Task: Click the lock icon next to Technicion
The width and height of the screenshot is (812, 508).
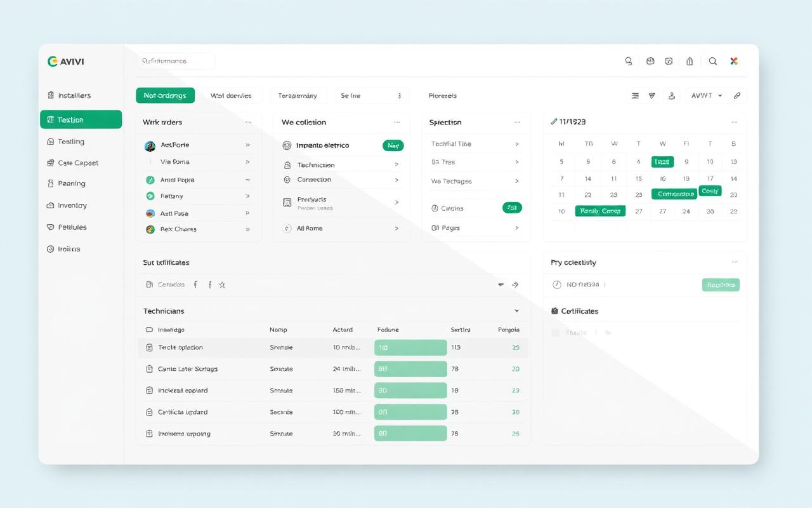Action: [x=287, y=165]
